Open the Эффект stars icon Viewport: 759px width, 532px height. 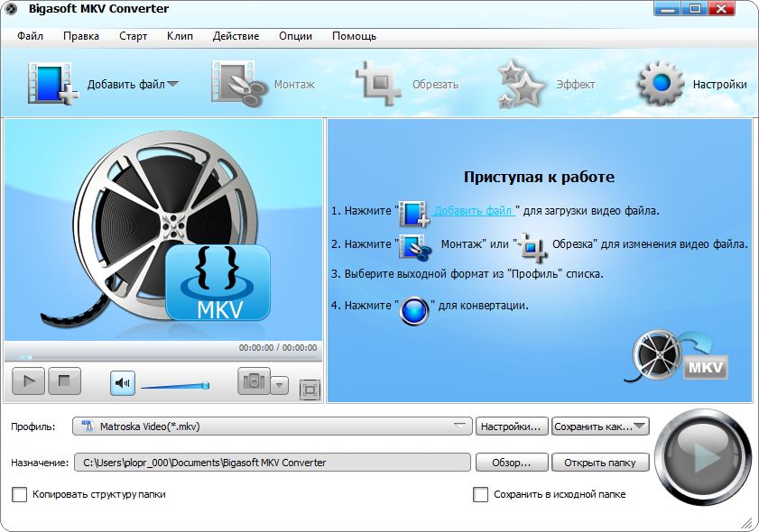pos(521,84)
